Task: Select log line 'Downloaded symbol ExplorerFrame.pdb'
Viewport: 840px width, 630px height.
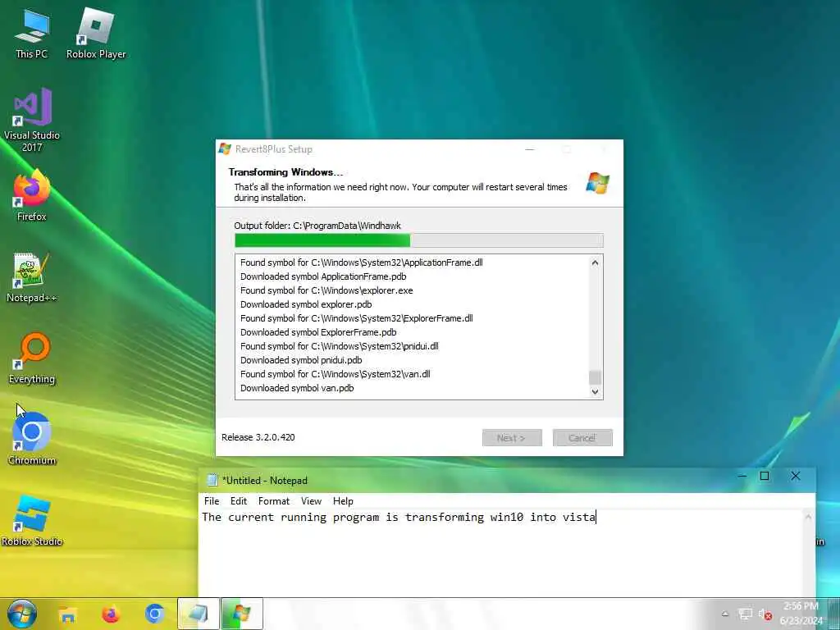Action: [x=318, y=332]
